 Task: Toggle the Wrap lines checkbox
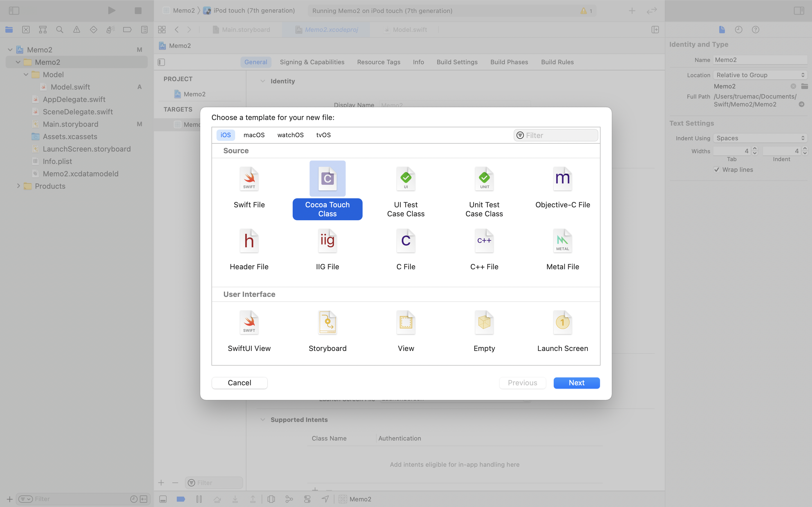pyautogui.click(x=717, y=170)
